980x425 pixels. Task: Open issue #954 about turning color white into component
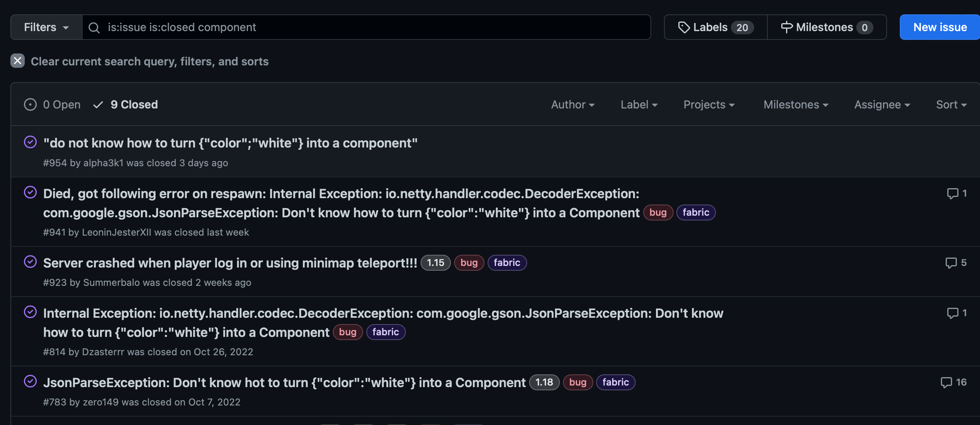click(230, 143)
